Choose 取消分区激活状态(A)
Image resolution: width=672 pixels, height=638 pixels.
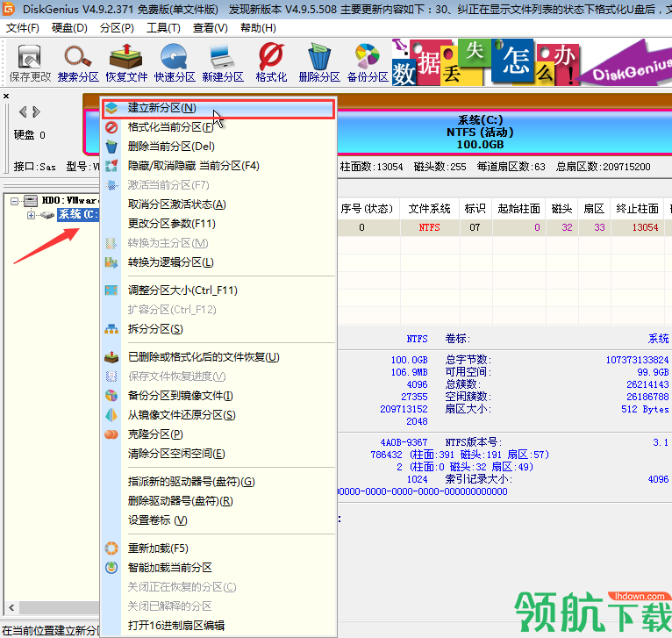[218, 204]
